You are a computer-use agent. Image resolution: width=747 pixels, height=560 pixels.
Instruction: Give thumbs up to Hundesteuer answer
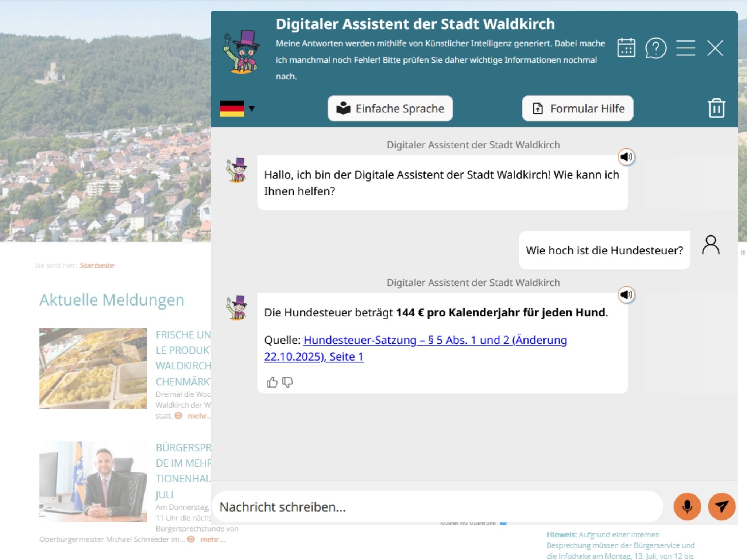pyautogui.click(x=272, y=382)
